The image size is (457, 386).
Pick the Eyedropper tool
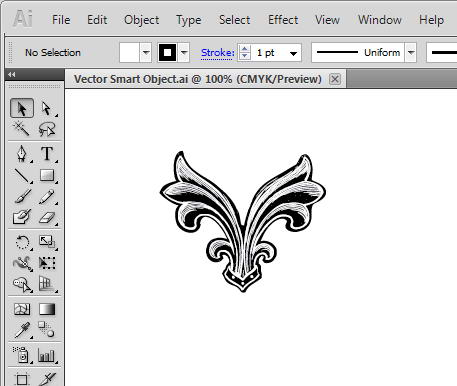click(22, 330)
